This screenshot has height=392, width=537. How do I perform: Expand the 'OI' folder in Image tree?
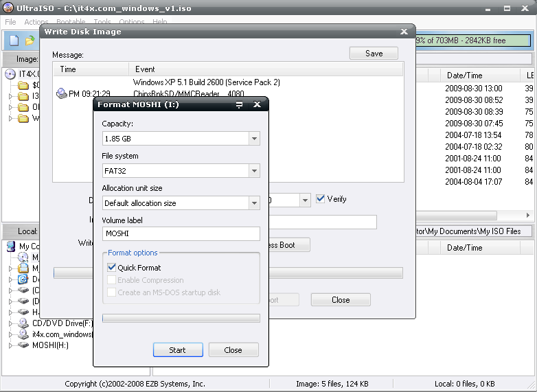point(10,108)
